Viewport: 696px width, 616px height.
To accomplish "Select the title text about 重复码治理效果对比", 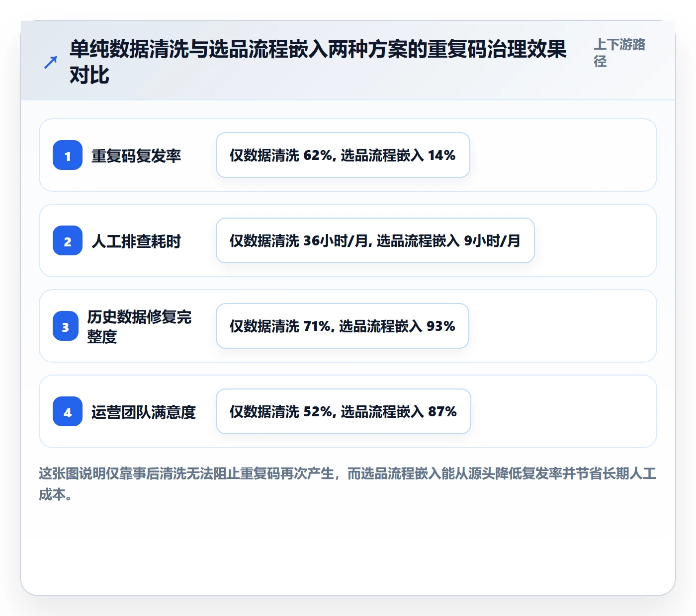I will coord(318,62).
